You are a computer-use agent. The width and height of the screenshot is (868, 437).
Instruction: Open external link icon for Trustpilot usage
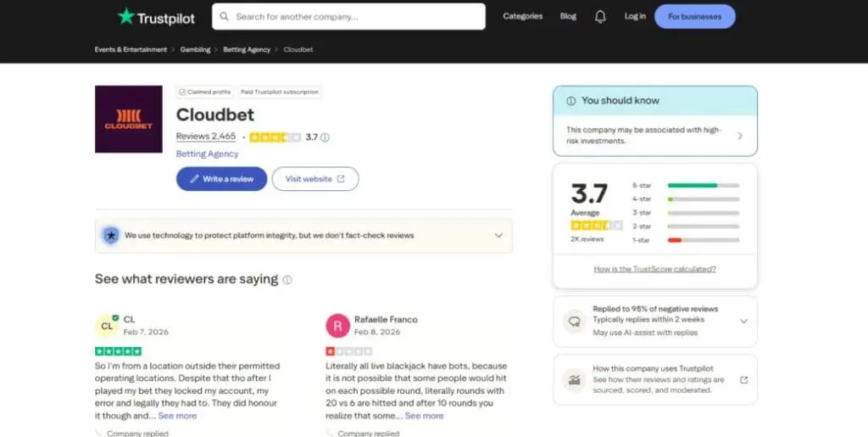[x=743, y=379]
